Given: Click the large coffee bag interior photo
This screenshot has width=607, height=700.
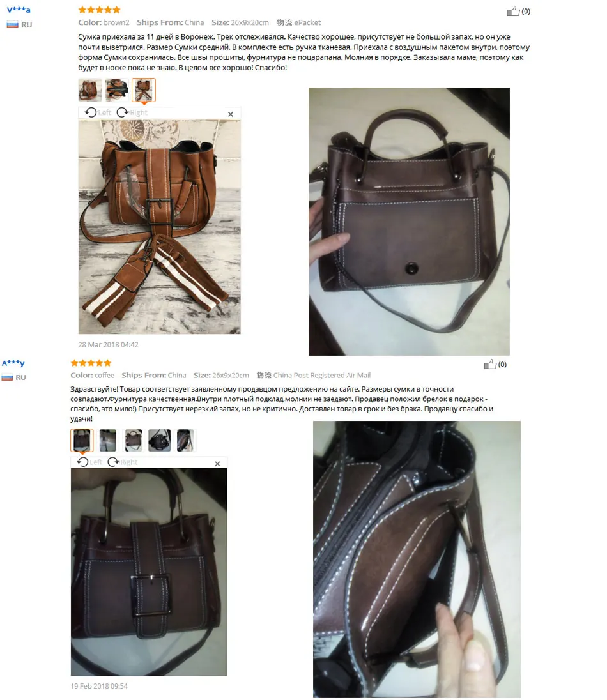Looking at the screenshot, I should tap(417, 559).
